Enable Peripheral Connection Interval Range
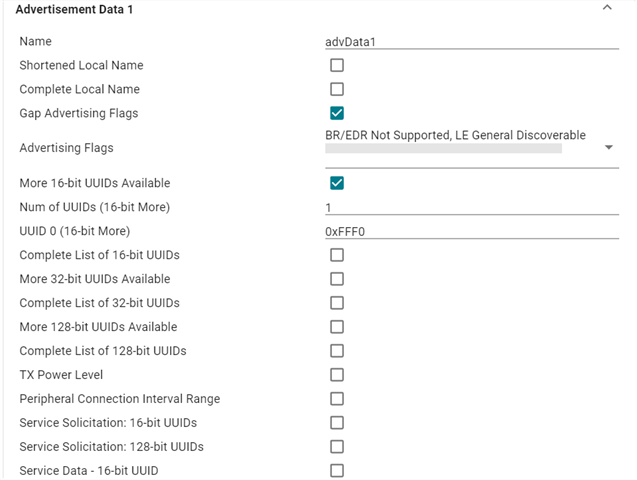 [x=337, y=399]
